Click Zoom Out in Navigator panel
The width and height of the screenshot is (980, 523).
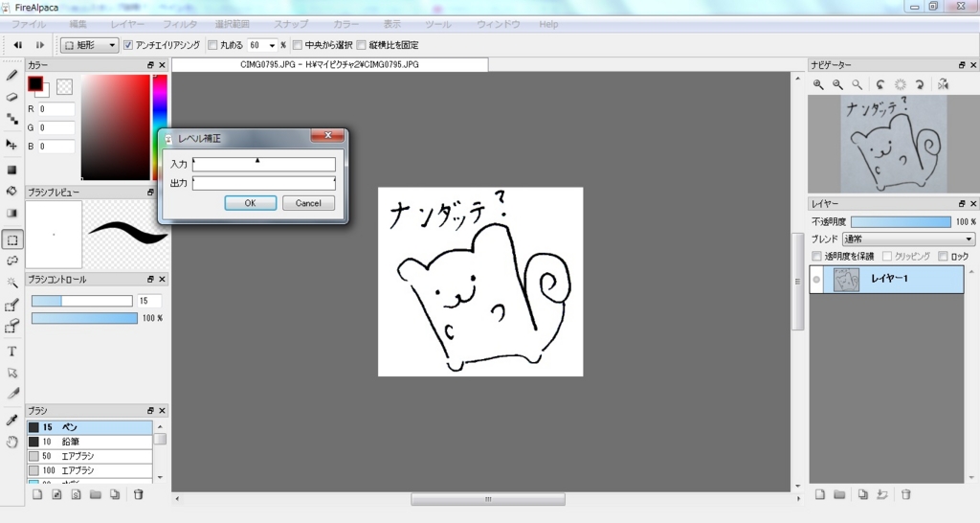tap(837, 84)
